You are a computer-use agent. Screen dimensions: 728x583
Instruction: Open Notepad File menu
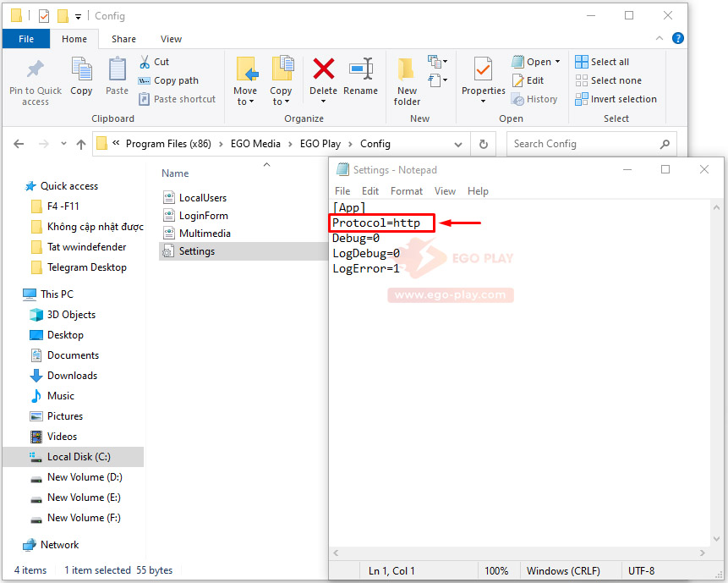click(342, 191)
